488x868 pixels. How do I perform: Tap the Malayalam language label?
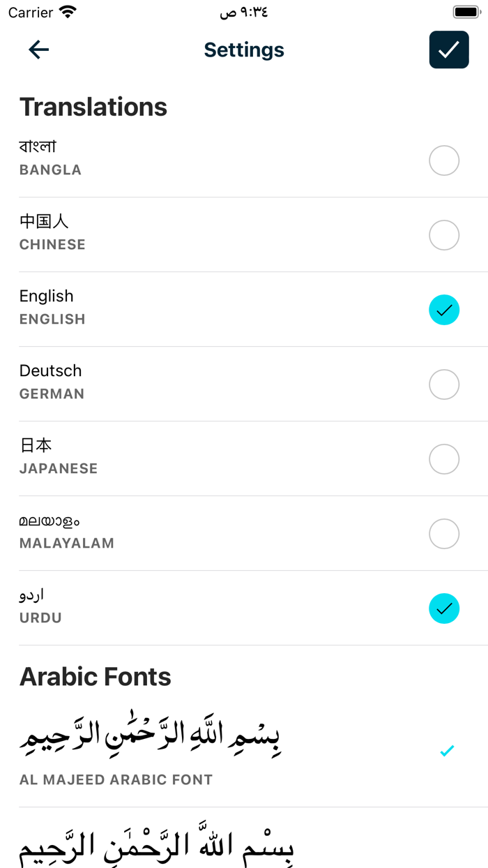[x=49, y=521]
